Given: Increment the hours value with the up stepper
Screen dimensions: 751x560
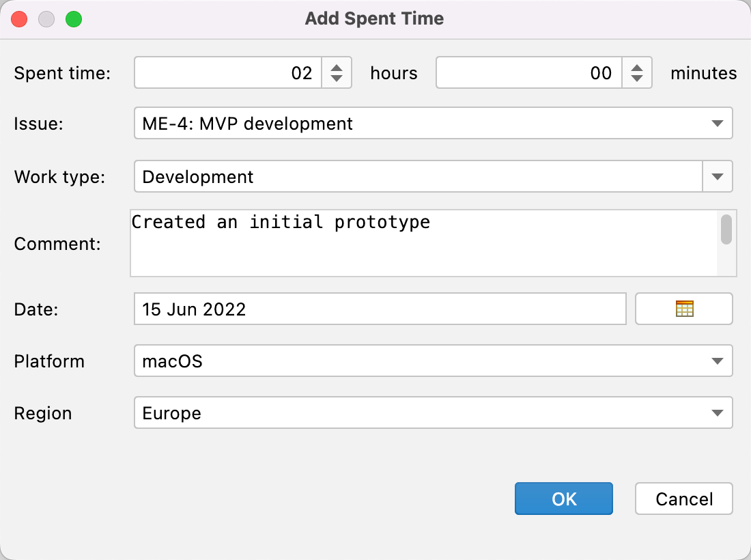Looking at the screenshot, I should 336,68.
